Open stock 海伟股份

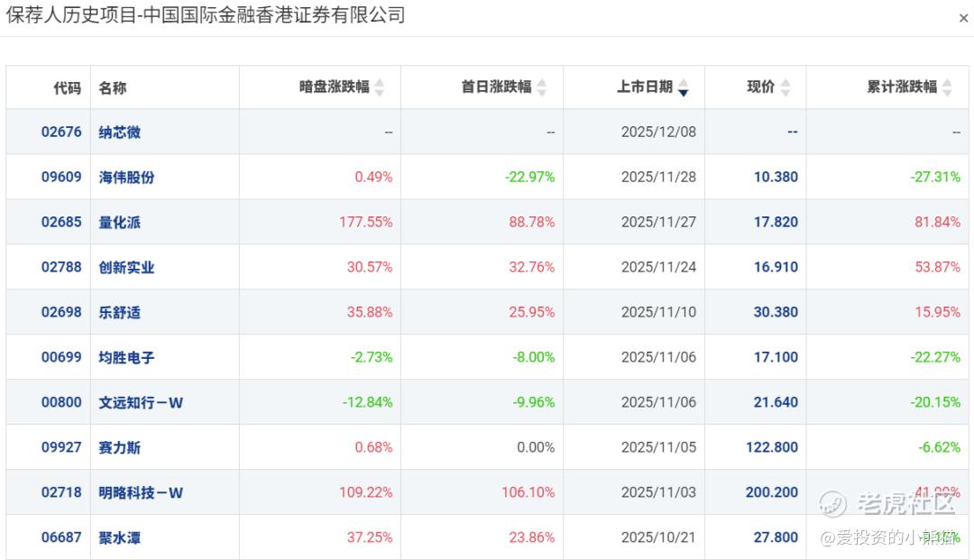[127, 178]
